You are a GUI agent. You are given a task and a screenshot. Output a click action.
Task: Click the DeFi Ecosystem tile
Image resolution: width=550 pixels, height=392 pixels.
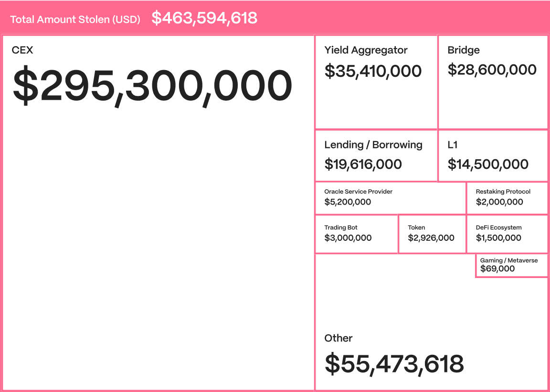click(x=507, y=234)
